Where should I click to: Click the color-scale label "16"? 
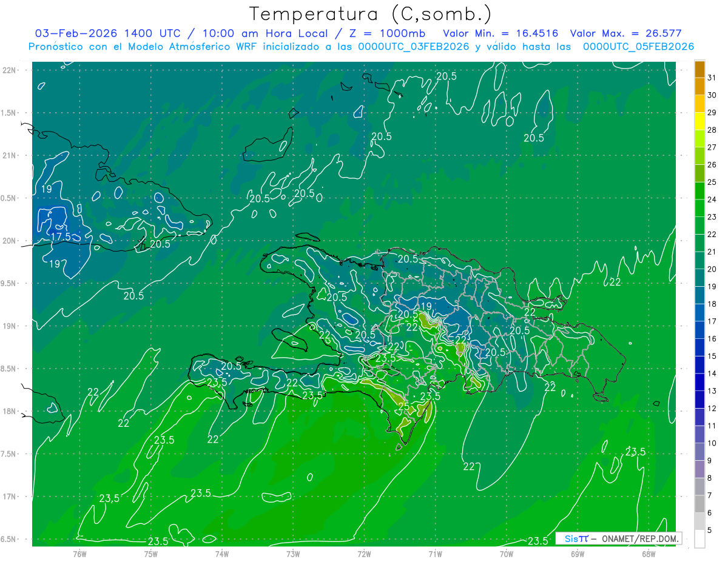(712, 339)
